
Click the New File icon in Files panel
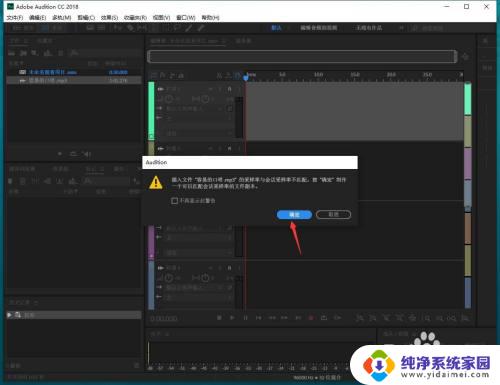35,53
